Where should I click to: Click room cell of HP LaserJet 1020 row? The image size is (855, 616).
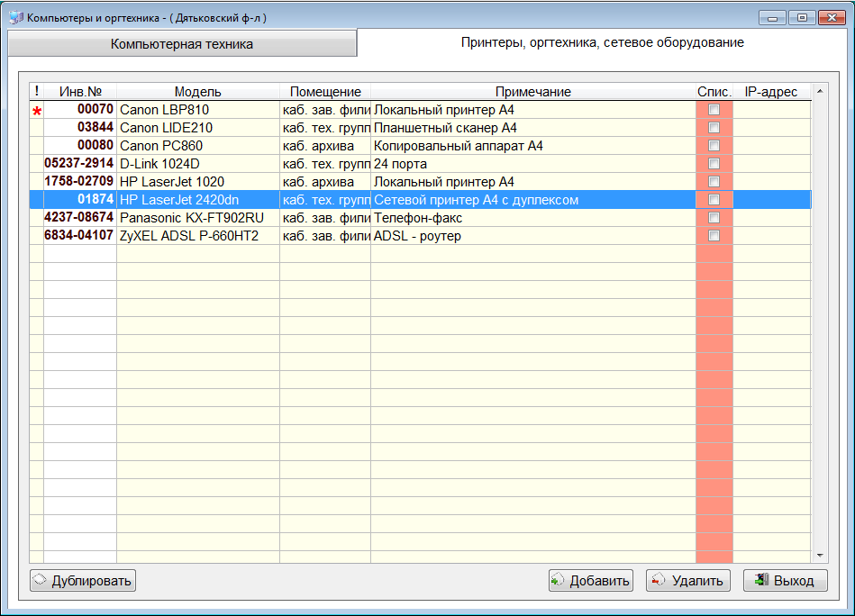click(x=325, y=182)
